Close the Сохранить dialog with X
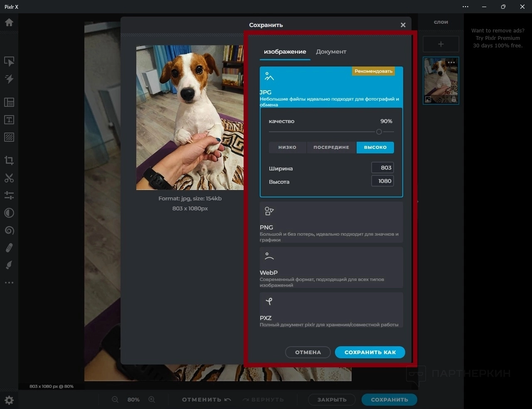Image resolution: width=532 pixels, height=409 pixels. click(403, 25)
